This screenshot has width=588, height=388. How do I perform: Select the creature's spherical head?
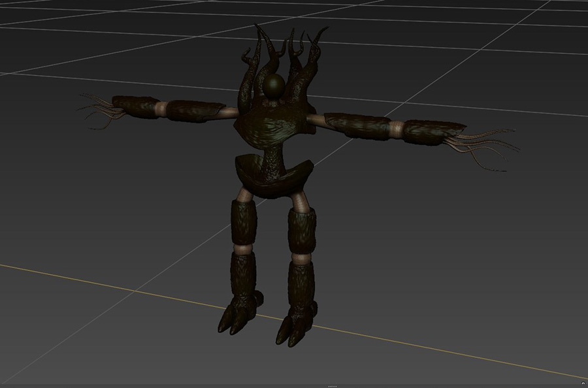273,84
